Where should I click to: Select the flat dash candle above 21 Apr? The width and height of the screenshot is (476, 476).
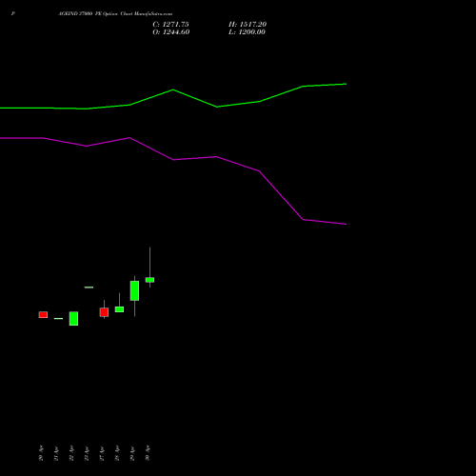[x=58, y=318]
